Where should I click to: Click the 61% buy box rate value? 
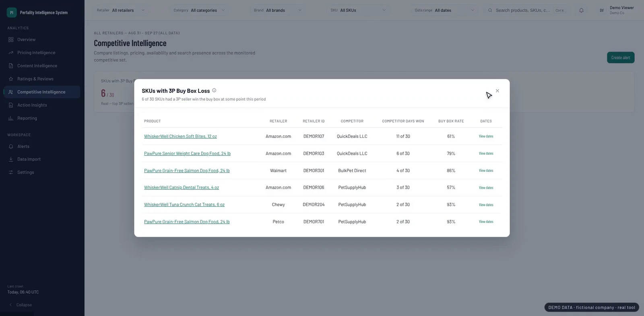tap(451, 136)
